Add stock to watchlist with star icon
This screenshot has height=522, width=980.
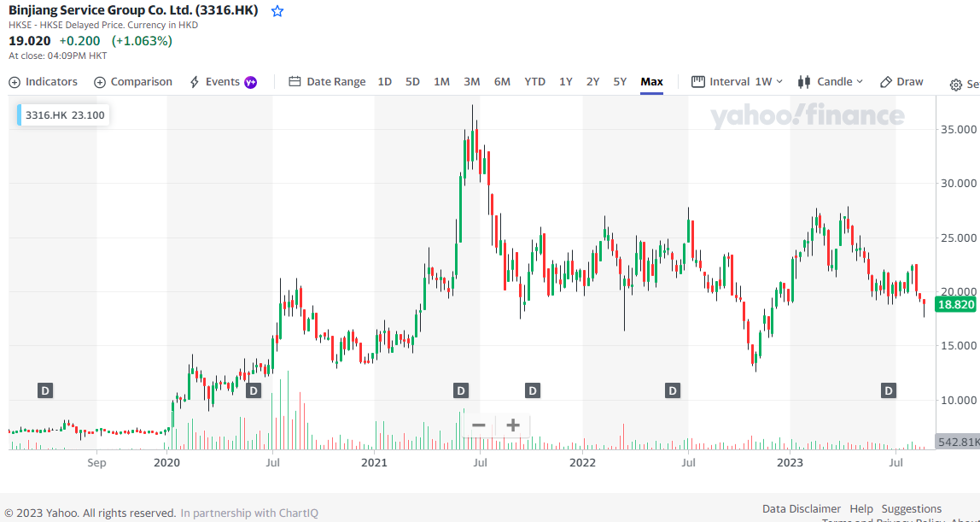pos(277,11)
